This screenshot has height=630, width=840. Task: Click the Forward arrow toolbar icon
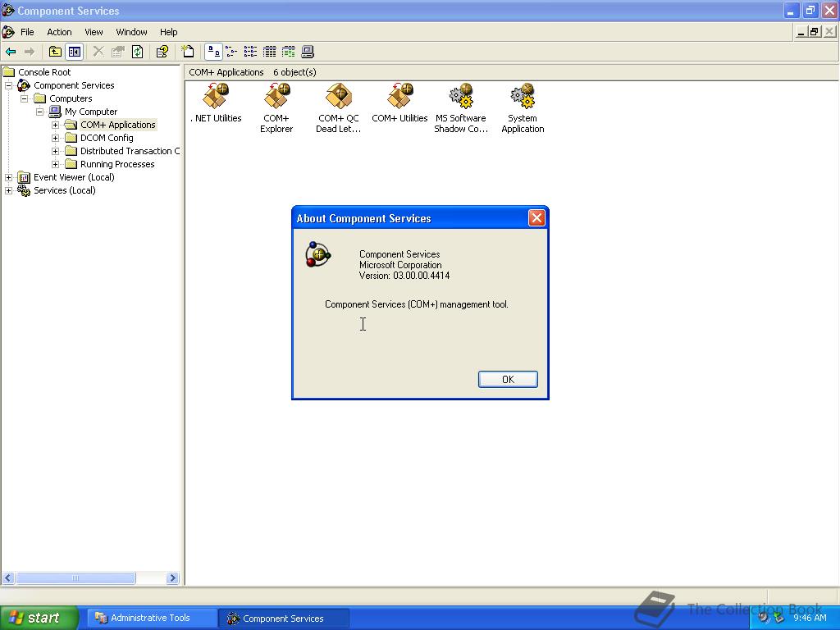[30, 52]
